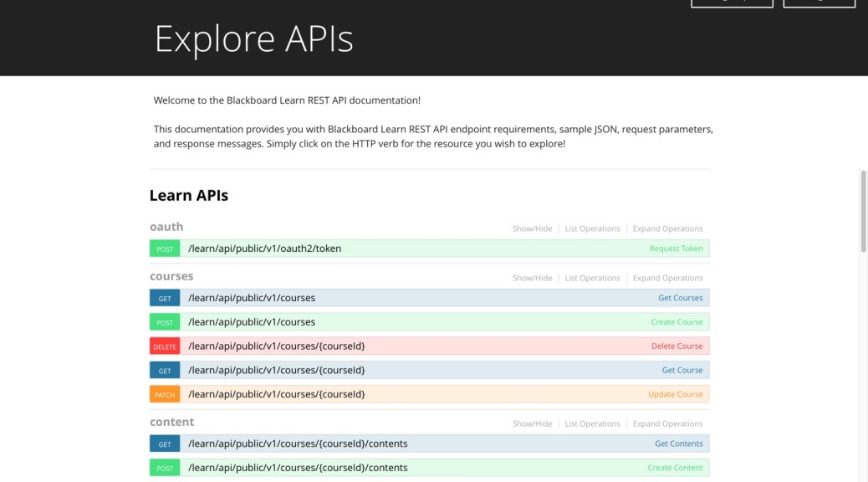Click the GET badge for Get Courses
868x482 pixels.
click(165, 298)
